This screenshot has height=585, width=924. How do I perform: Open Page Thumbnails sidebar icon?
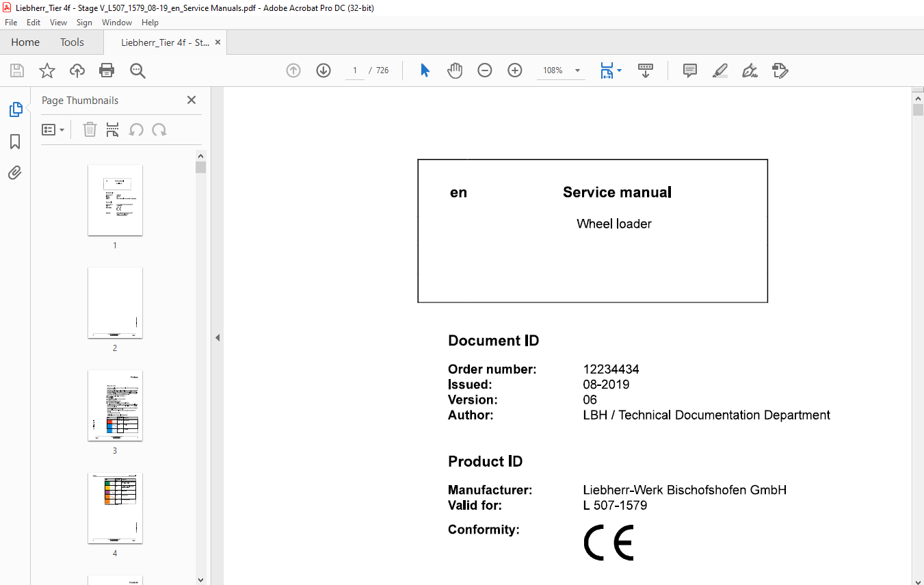15,109
